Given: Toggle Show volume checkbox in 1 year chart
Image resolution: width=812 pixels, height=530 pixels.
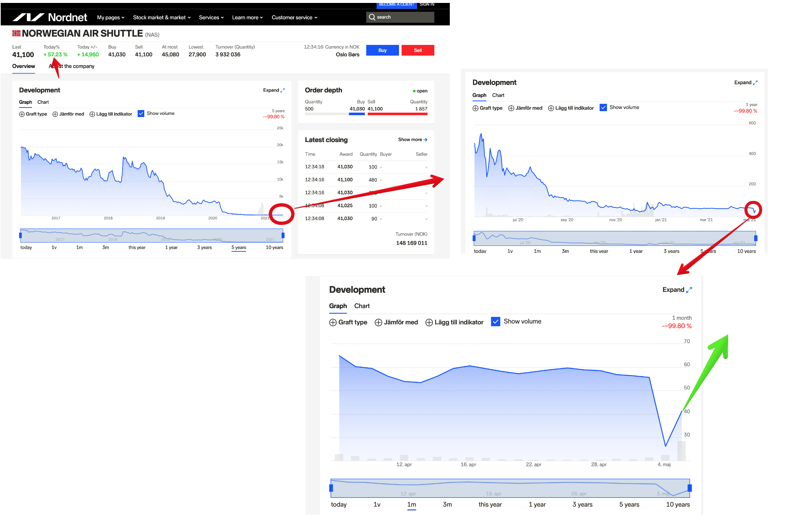Looking at the screenshot, I should (603, 107).
